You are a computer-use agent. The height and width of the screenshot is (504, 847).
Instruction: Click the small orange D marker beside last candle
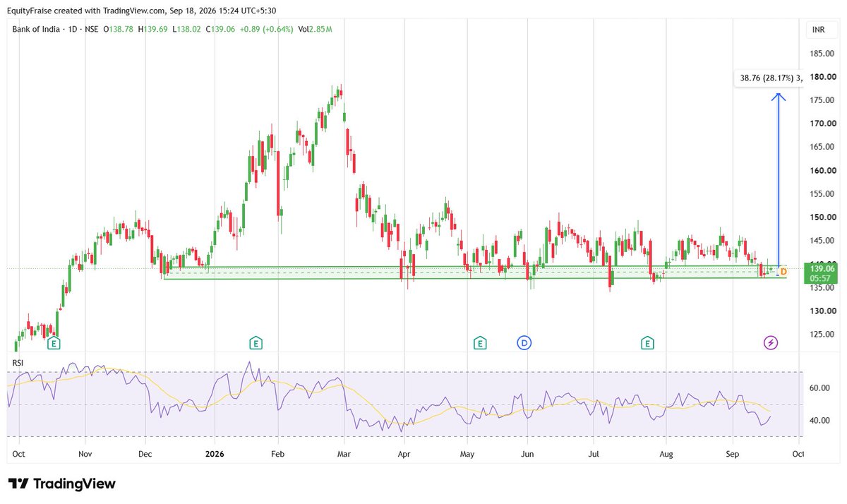click(783, 270)
